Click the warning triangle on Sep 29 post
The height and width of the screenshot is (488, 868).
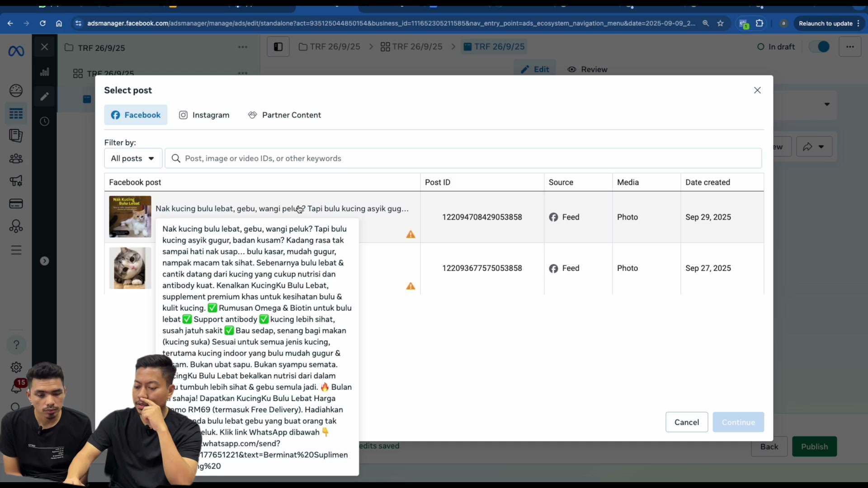click(410, 234)
